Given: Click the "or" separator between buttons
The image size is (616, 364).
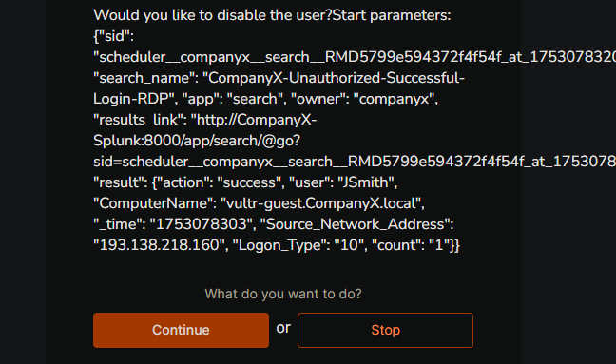Looking at the screenshot, I should point(283,328).
